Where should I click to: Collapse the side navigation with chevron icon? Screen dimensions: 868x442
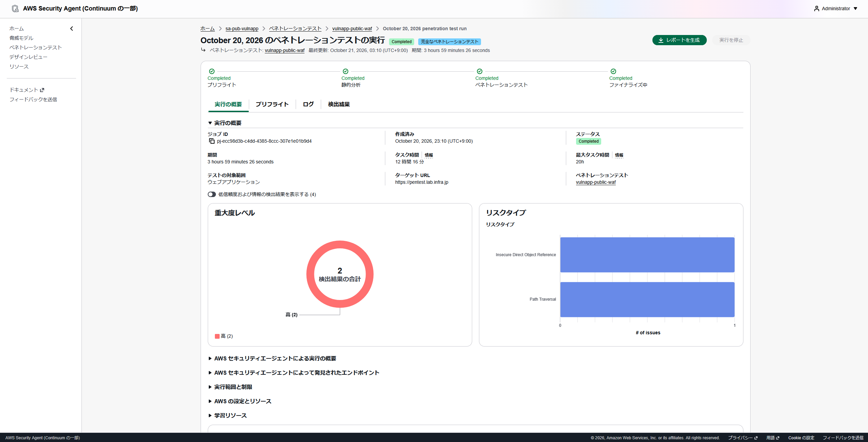coord(72,29)
